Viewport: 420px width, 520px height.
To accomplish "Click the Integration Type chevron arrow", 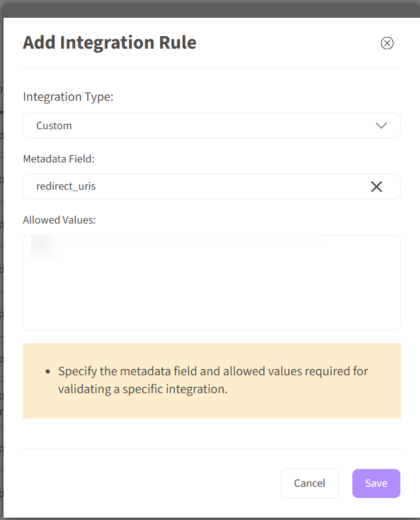I will point(381,126).
